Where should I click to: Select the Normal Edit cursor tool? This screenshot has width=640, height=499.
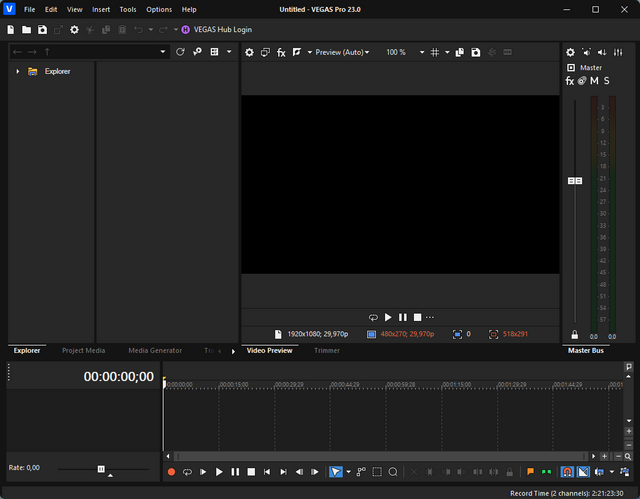point(335,472)
